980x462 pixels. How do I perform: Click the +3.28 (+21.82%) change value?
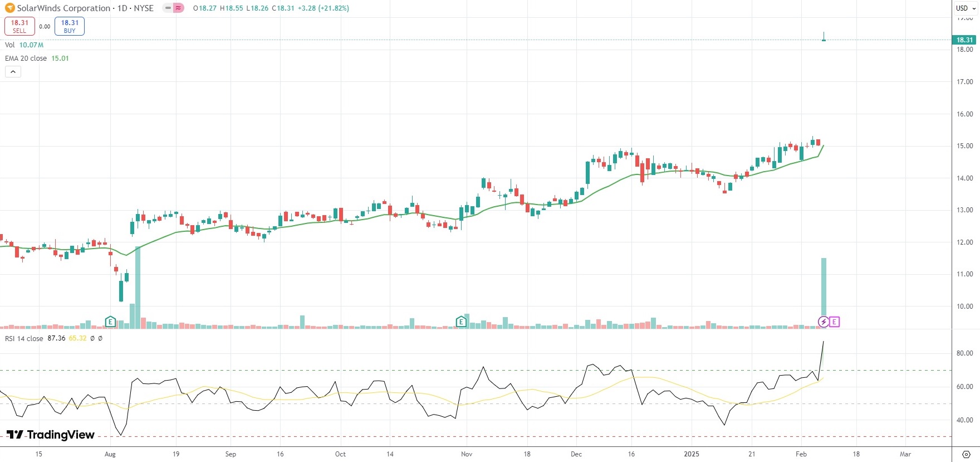323,8
